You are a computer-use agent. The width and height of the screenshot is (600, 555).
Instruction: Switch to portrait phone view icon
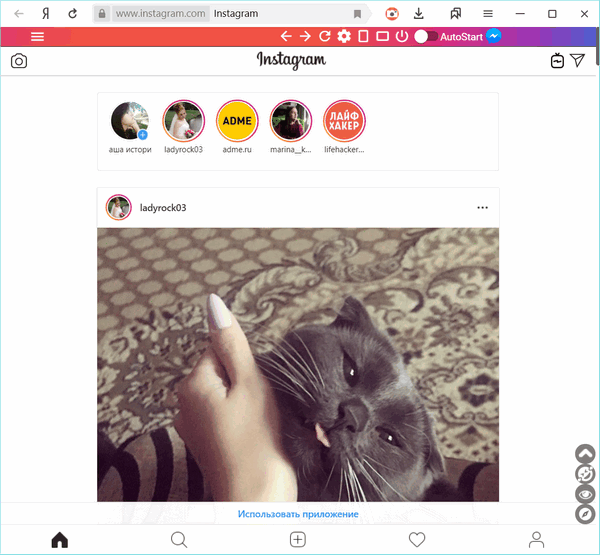(x=363, y=36)
